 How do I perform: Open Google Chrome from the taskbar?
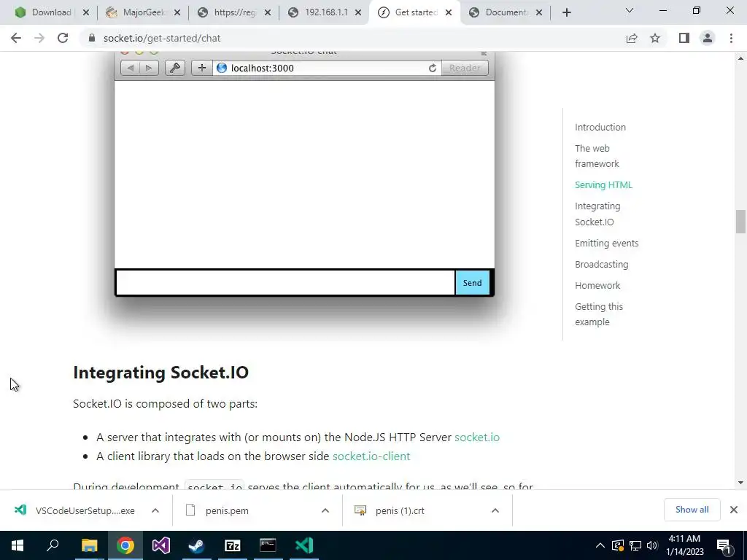point(125,545)
